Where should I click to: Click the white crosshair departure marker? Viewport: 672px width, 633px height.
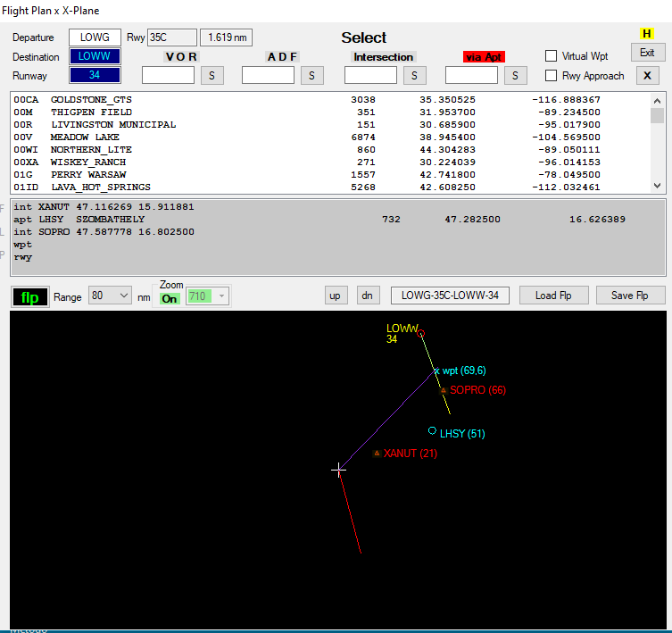[x=338, y=470]
